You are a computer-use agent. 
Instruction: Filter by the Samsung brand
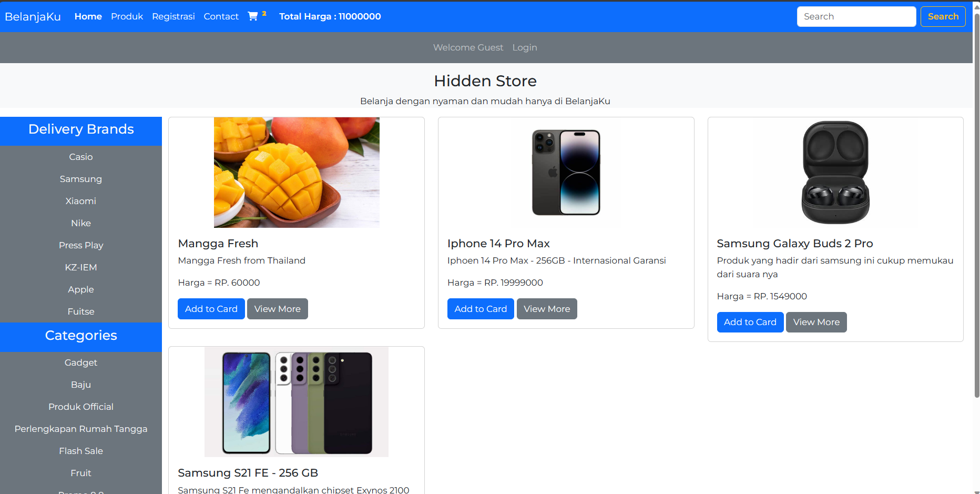81,179
